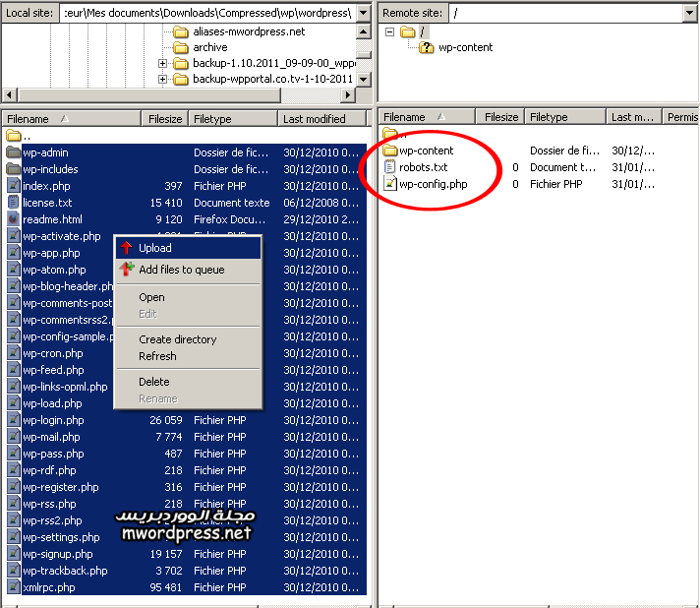Click the wp-rdf.php file icon

tap(14, 470)
